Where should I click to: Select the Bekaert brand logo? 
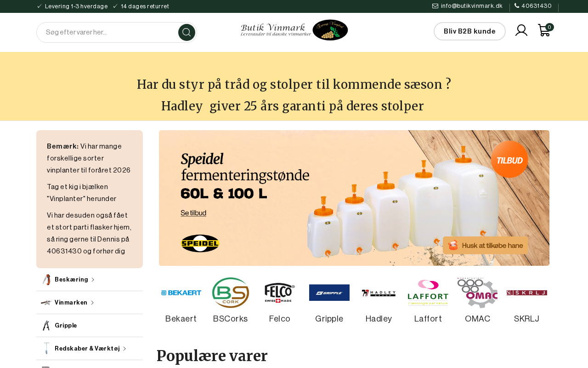click(181, 293)
